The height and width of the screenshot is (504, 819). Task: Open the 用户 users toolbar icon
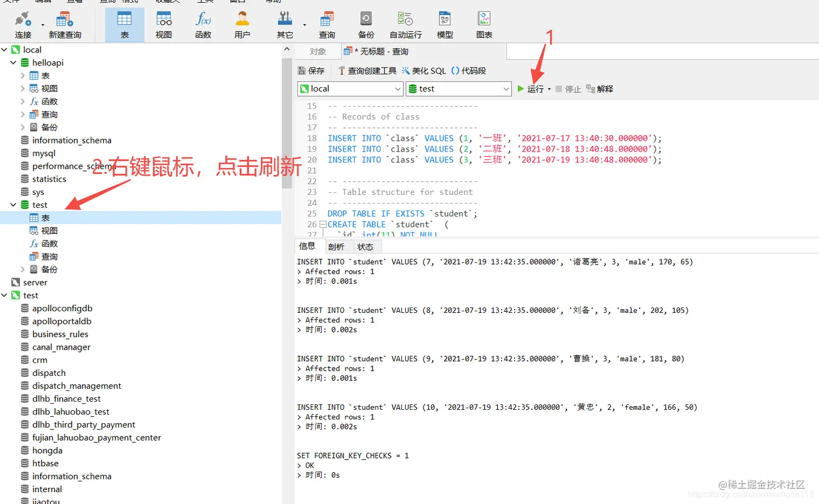[242, 25]
